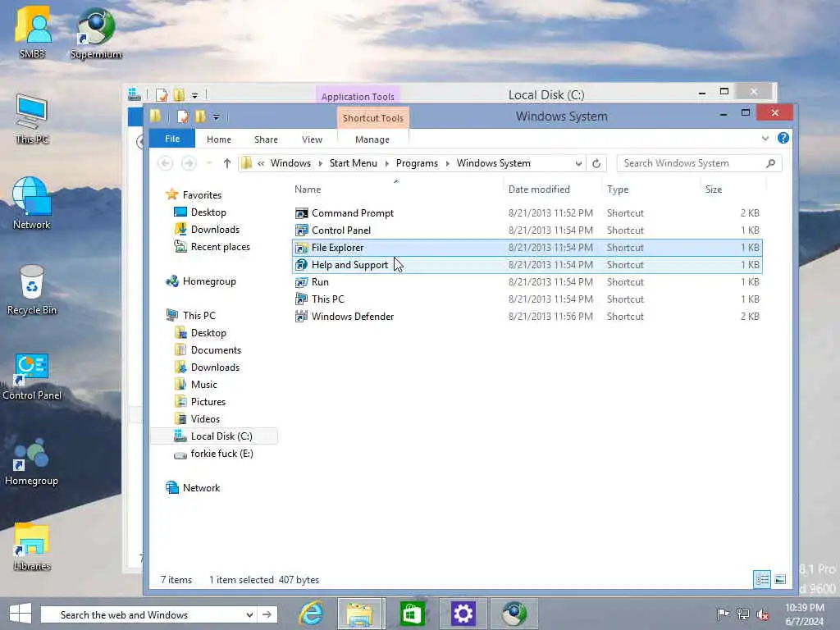Open the recent locations dropdown arrow
Screen dimensions: 840x630
[x=209, y=163]
